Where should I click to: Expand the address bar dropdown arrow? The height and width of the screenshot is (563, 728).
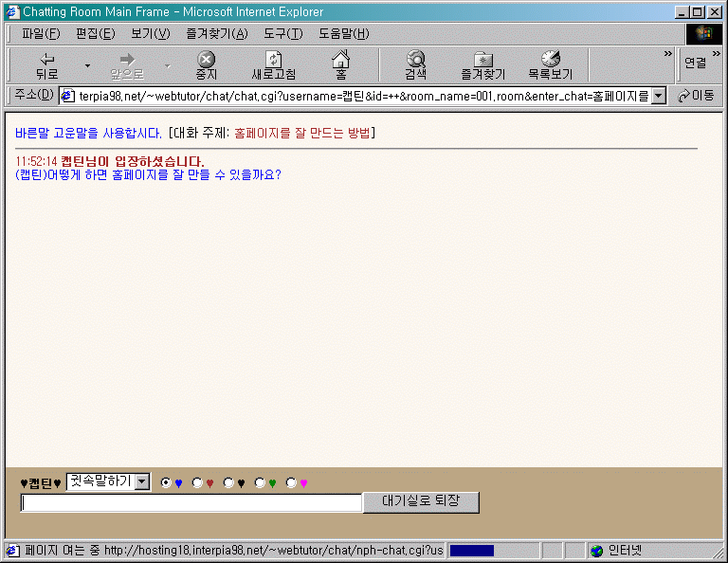click(659, 96)
